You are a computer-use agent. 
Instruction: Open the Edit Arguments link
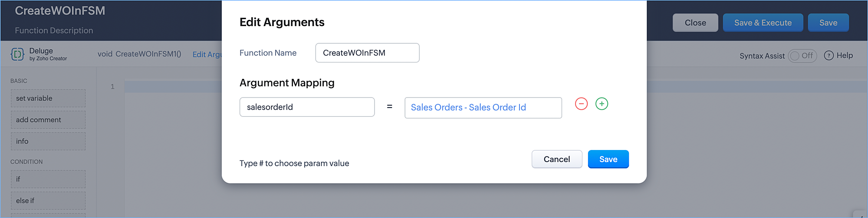(x=207, y=54)
